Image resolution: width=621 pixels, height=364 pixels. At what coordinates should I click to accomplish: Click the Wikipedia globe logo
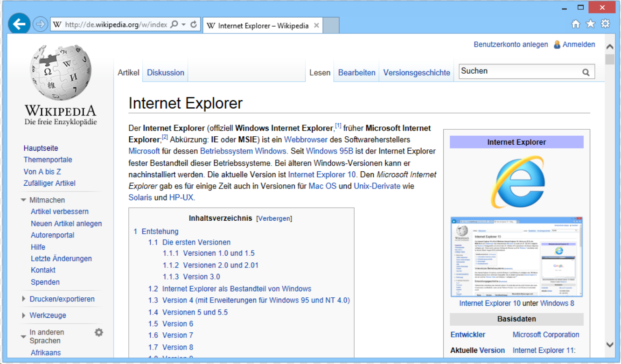pyautogui.click(x=61, y=72)
